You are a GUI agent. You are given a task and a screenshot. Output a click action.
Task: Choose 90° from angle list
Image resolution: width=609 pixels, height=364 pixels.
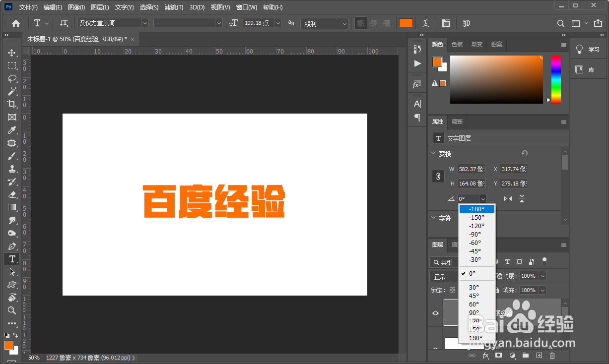click(476, 313)
